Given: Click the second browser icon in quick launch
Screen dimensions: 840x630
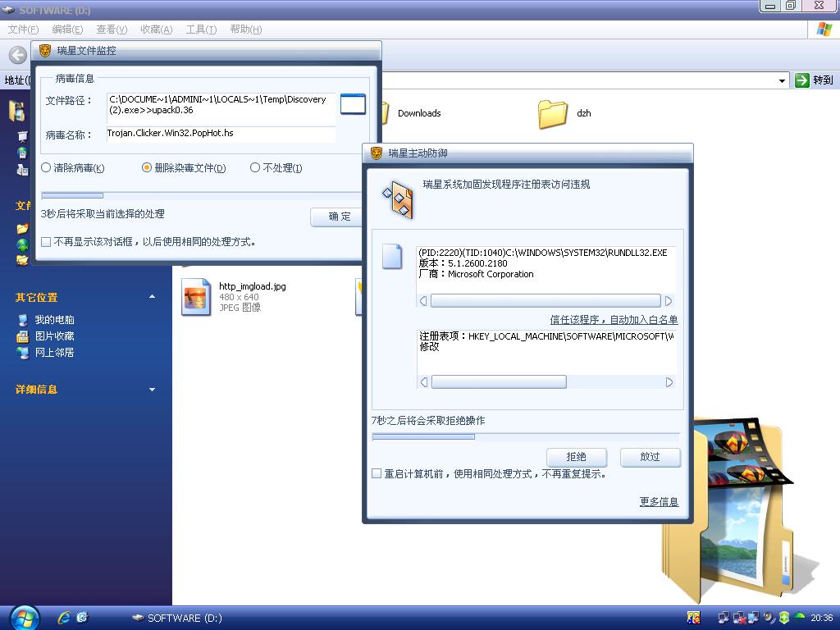Looking at the screenshot, I should pos(82,618).
